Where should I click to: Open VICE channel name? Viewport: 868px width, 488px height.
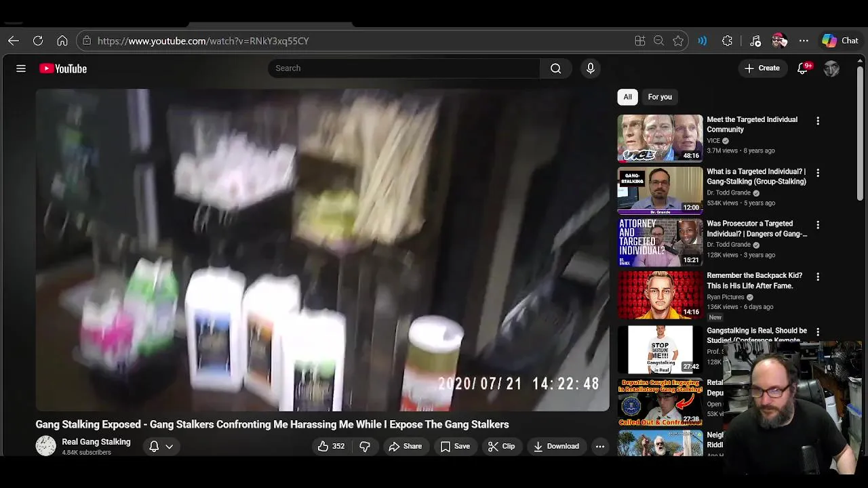click(713, 141)
